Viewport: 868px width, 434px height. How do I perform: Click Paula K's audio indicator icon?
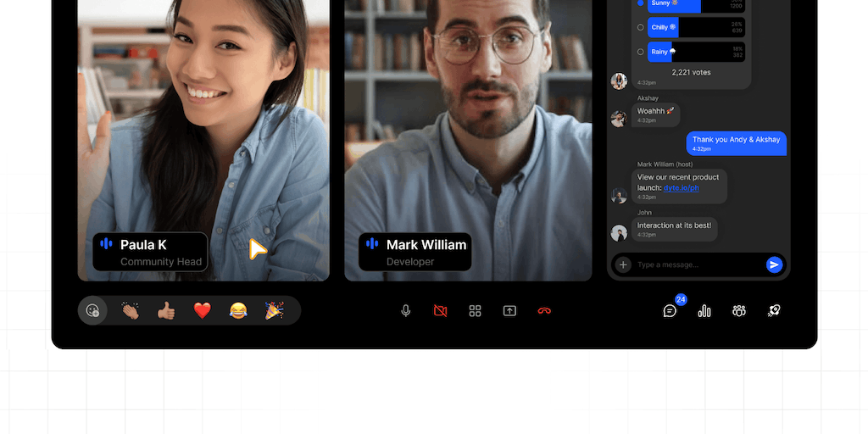point(106,243)
